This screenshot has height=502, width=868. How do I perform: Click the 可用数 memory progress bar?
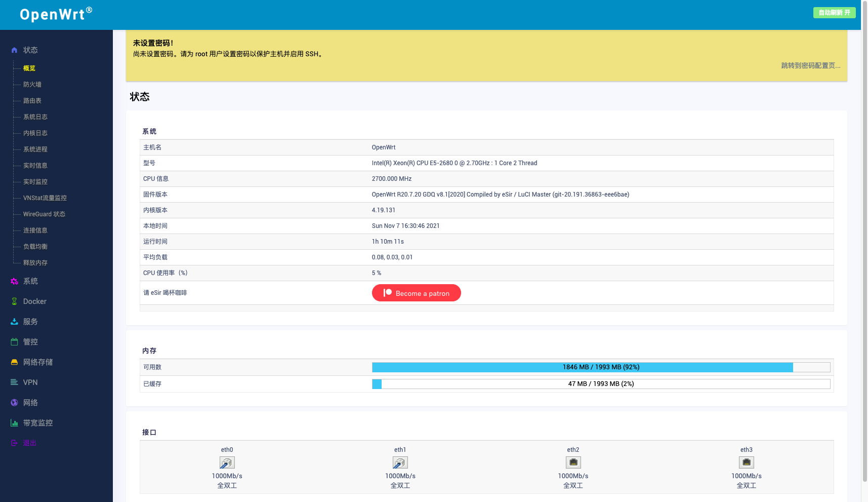coord(601,367)
